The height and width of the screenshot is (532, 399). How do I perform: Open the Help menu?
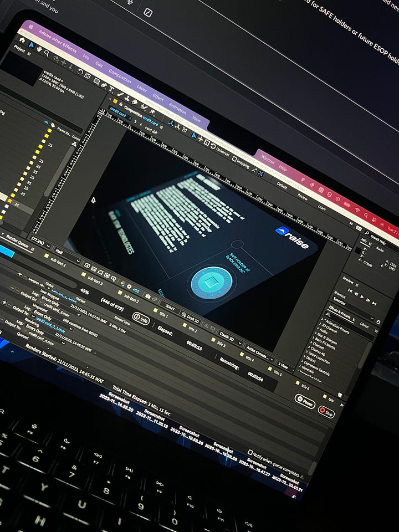[283, 168]
